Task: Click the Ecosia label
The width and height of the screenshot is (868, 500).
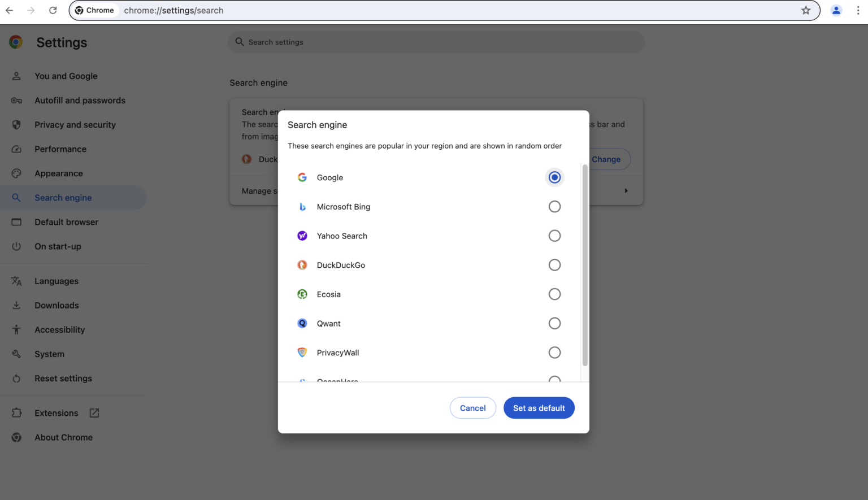Action: [x=329, y=294]
